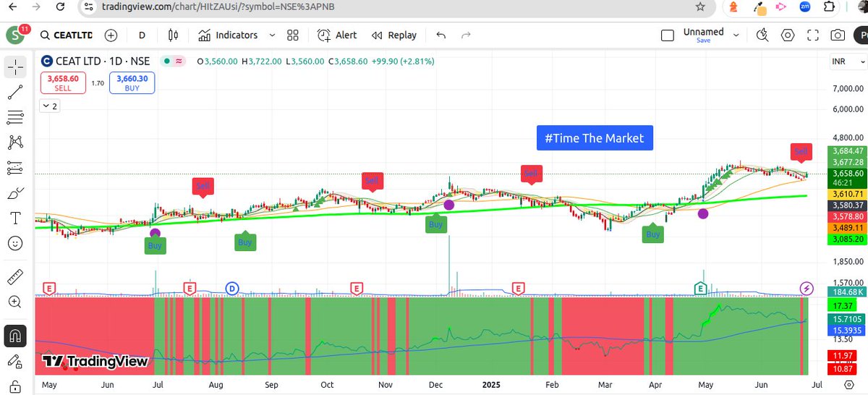Bookmark this page with star icon
The width and height of the screenshot is (868, 395).
(x=700, y=7)
